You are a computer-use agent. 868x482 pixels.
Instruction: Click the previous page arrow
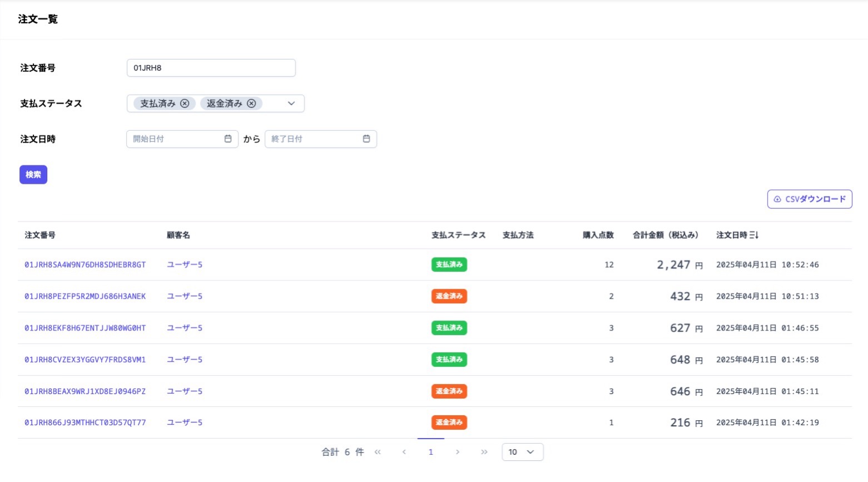pyautogui.click(x=404, y=451)
